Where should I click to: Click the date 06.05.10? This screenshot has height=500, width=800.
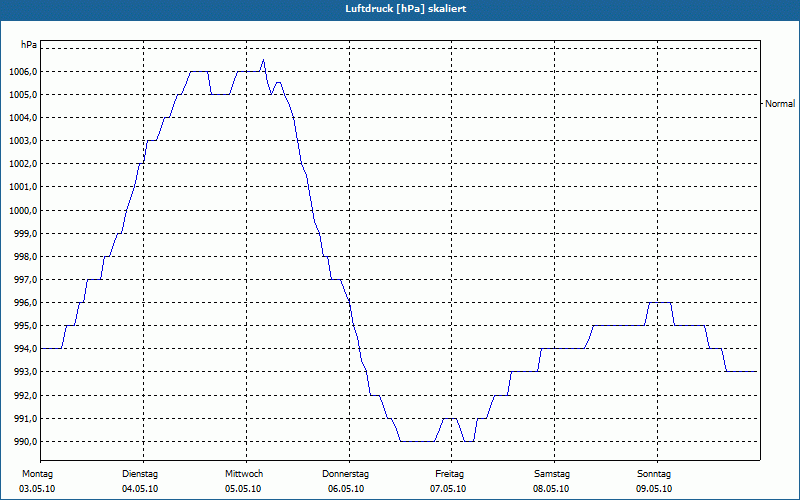coord(346,489)
